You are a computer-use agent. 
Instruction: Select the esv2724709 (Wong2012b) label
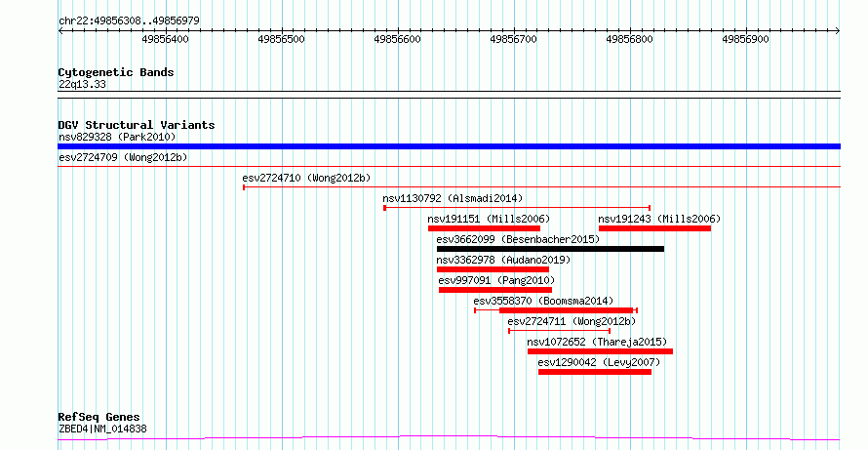(x=123, y=157)
